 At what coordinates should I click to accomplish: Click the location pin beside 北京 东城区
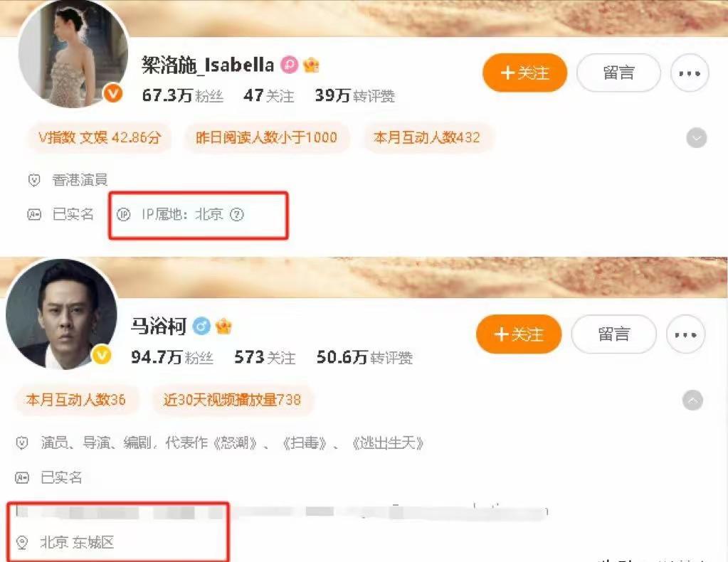click(22, 542)
